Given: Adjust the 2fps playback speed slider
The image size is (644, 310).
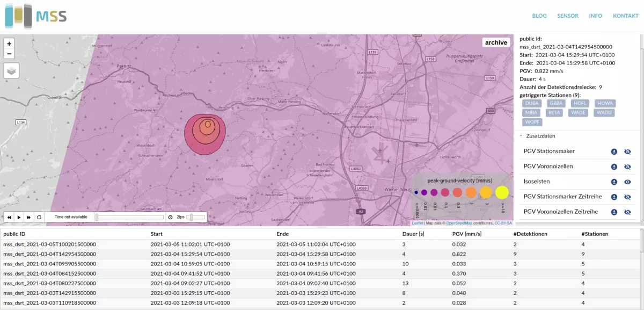Looking at the screenshot, I should (x=194, y=217).
